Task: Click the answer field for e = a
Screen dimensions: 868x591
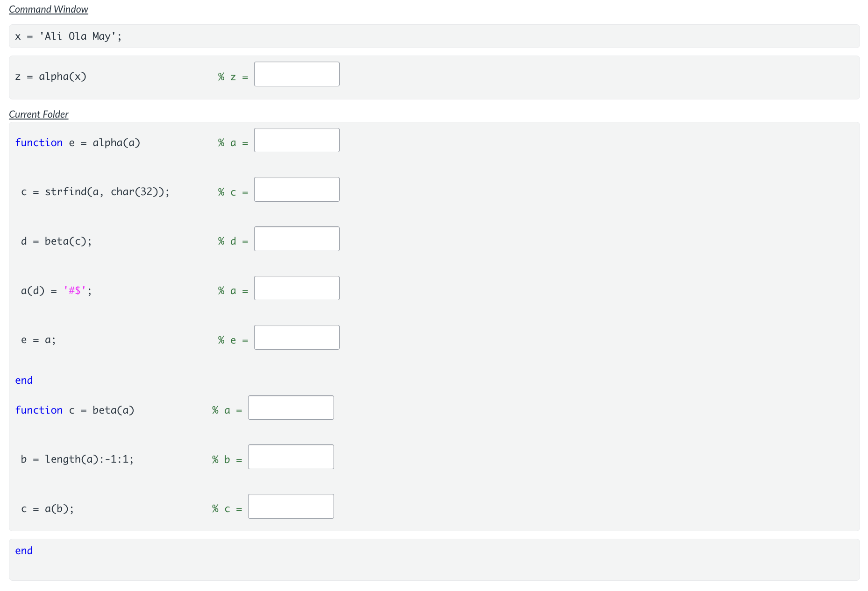Action: 297,338
